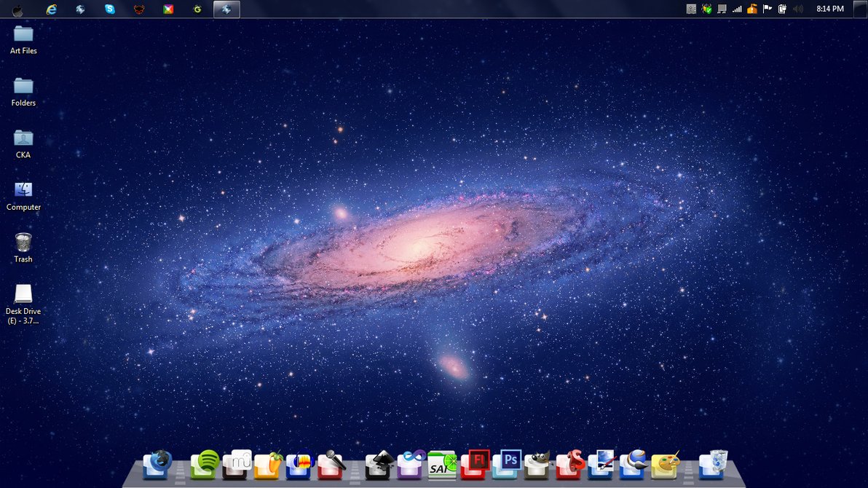The height and width of the screenshot is (488, 868).
Task: Select the Trash desktop icon
Action: pos(23,248)
